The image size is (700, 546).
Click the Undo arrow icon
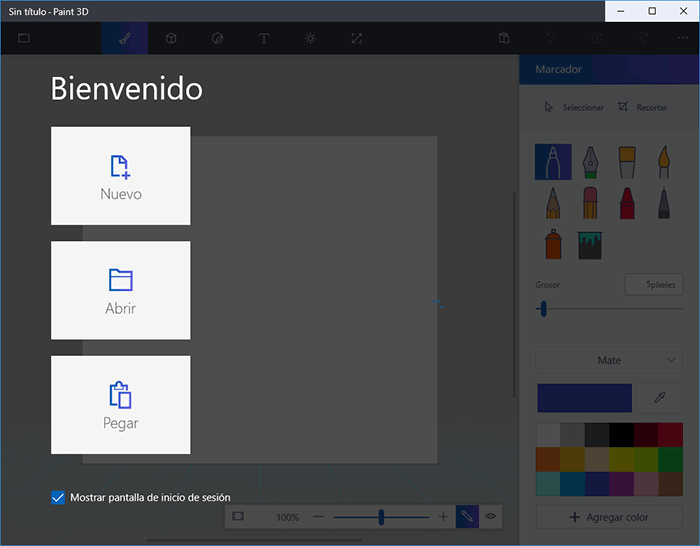point(550,38)
